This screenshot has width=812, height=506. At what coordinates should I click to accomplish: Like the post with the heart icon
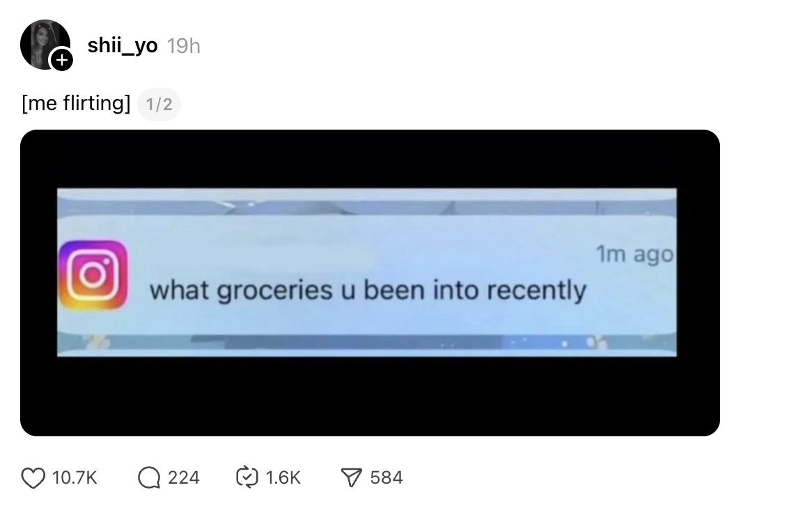33,477
